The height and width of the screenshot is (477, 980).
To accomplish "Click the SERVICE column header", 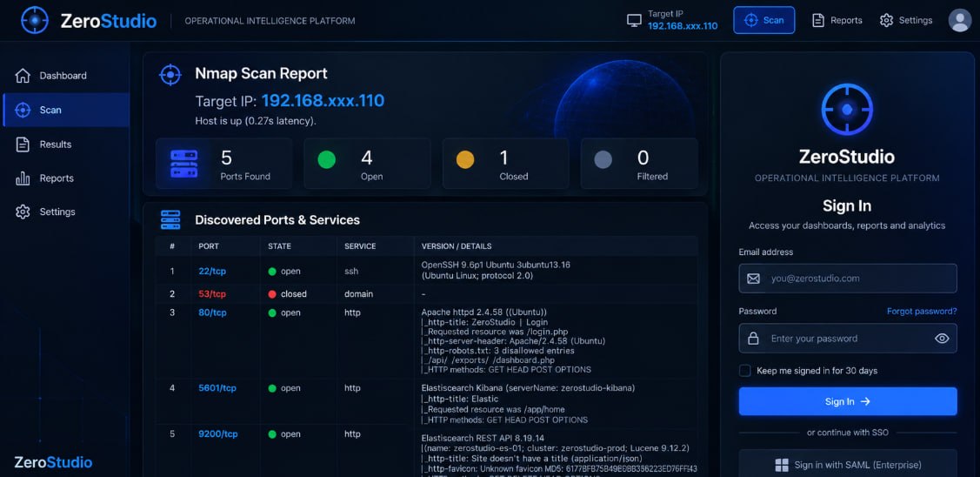I will tap(360, 246).
